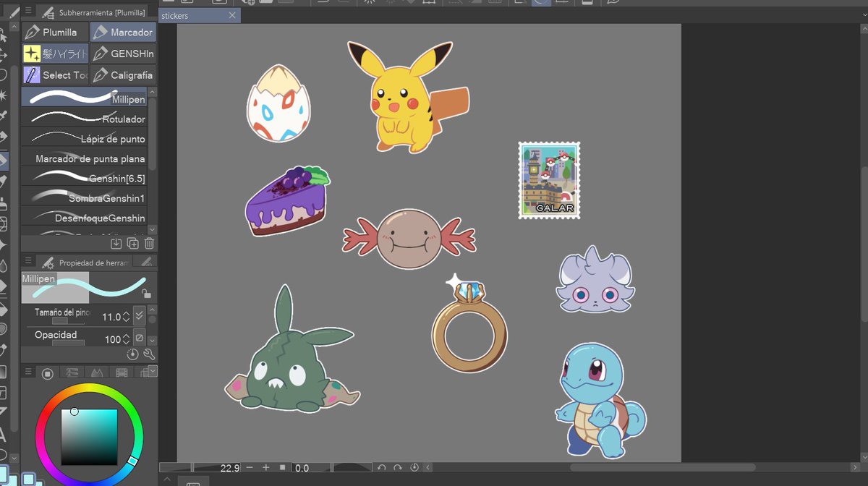This screenshot has height=486, width=868.
Task: Choose the Rotulador brush
Action: tap(84, 116)
